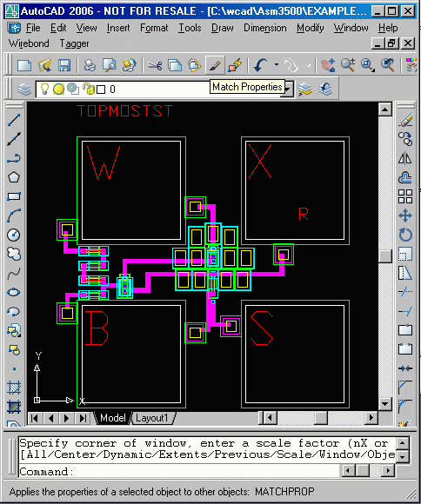The image size is (421, 504).
Task: Activate Match Properties brush icon
Action: click(x=215, y=65)
